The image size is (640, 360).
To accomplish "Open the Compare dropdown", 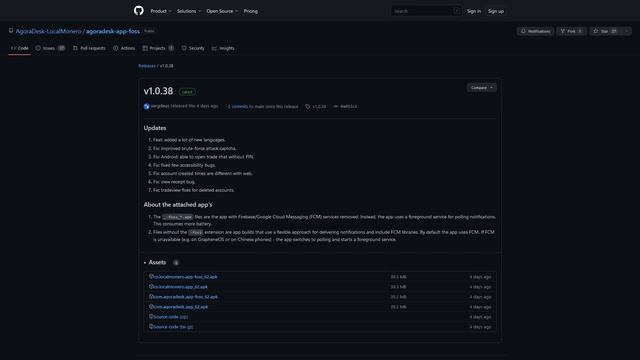I will [x=482, y=88].
